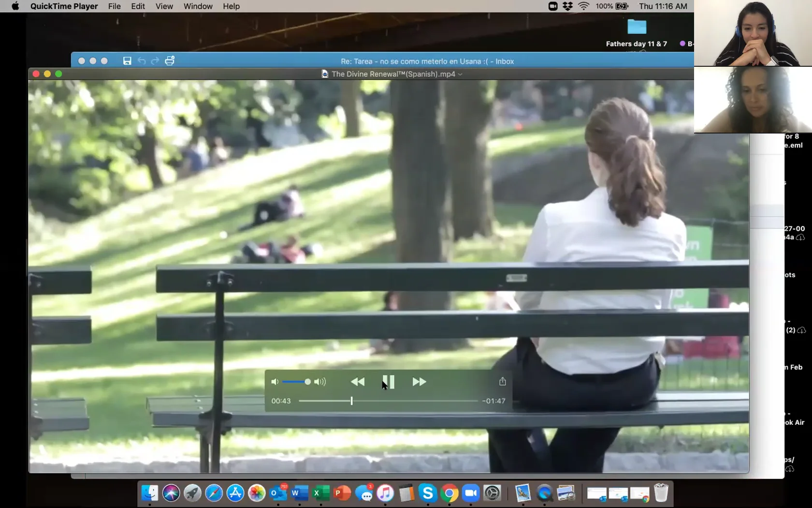Launch Siri from the dock
This screenshot has height=508, width=812.
[171, 493]
